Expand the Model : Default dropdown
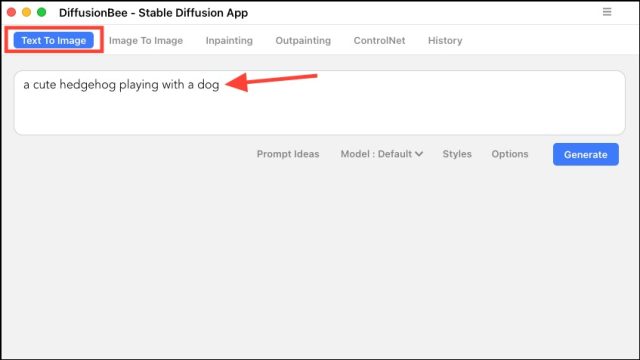Image resolution: width=640 pixels, height=360 pixels. (382, 154)
